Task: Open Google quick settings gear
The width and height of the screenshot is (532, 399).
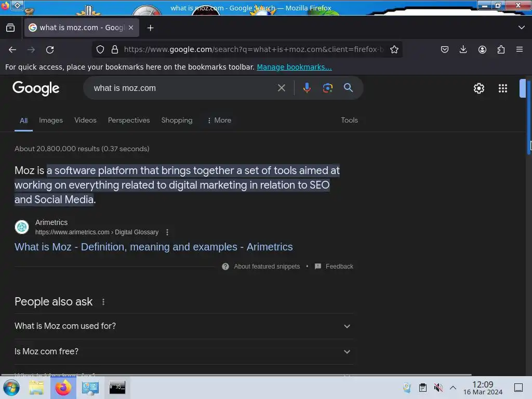Action: click(478, 88)
